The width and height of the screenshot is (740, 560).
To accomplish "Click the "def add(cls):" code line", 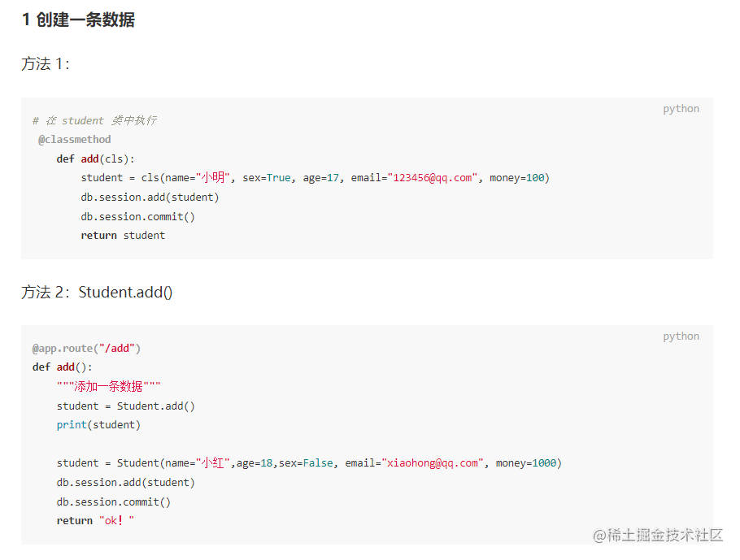I will (x=96, y=158).
